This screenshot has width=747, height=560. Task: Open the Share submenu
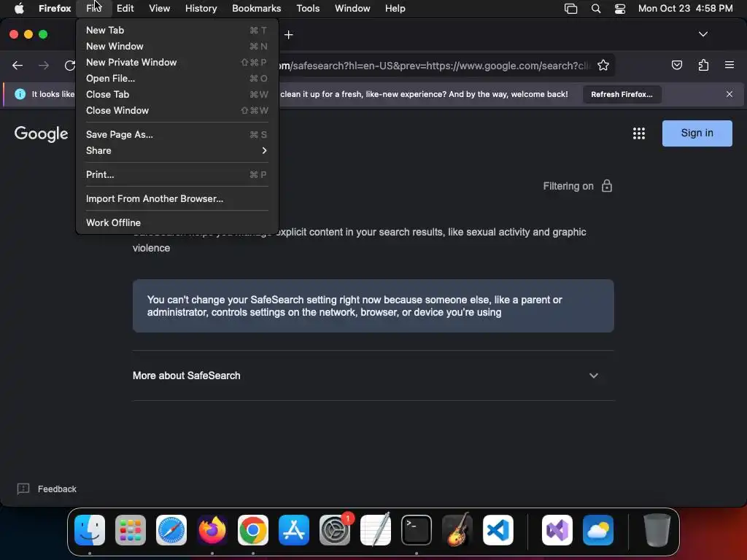(x=177, y=150)
